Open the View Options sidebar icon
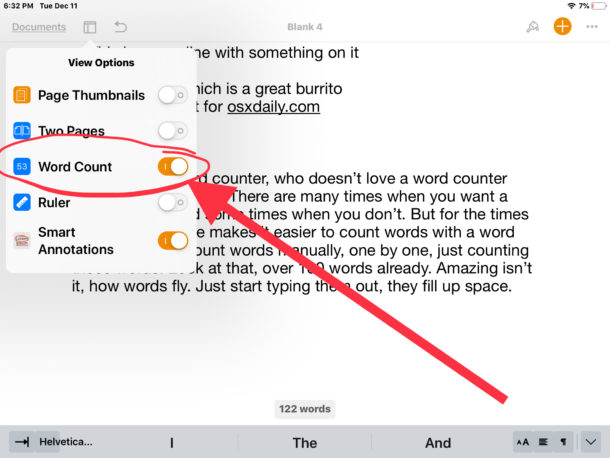Image resolution: width=610 pixels, height=458 pixels. (89, 27)
